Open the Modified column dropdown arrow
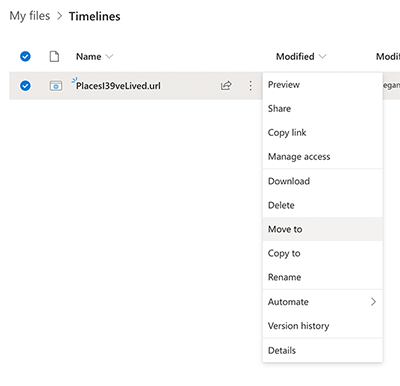This screenshot has width=400, height=386. pos(322,56)
